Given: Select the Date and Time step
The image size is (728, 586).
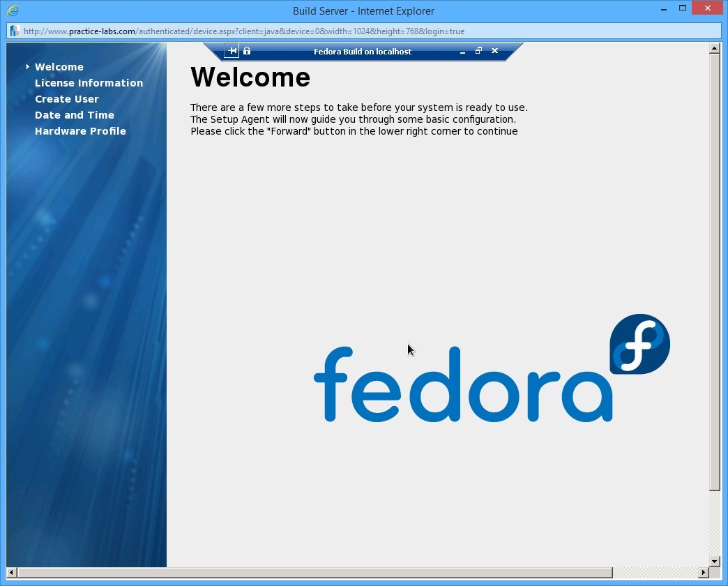Looking at the screenshot, I should pyautogui.click(x=75, y=115).
